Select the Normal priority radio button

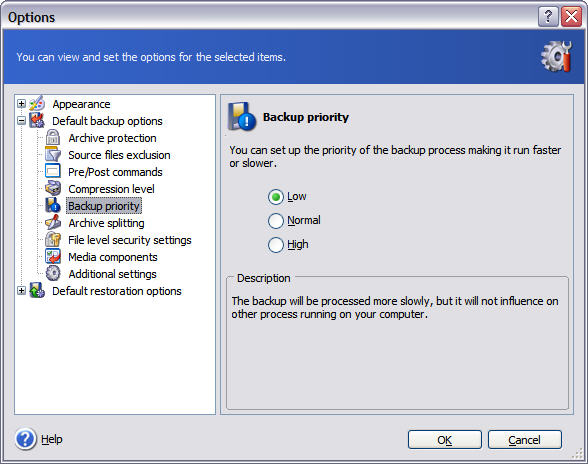[276, 221]
